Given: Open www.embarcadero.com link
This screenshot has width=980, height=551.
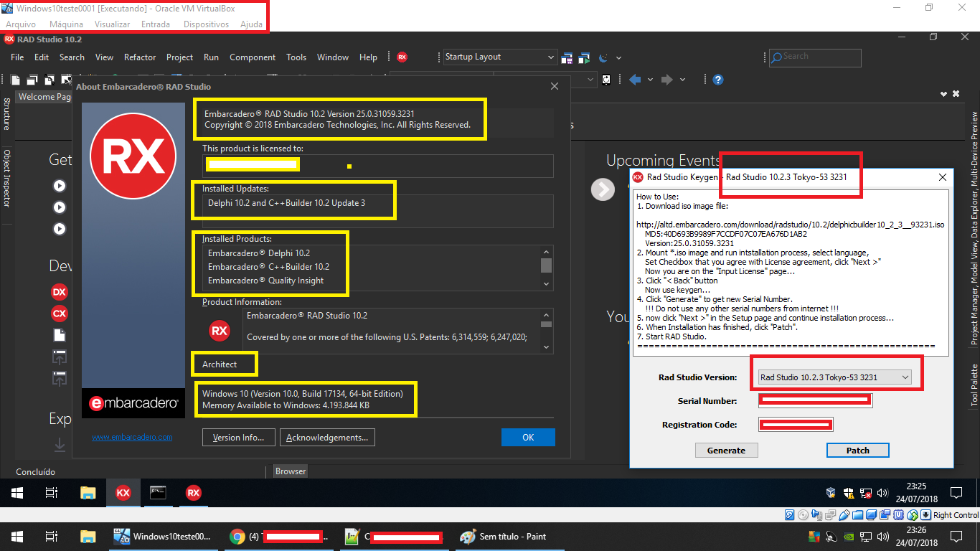Looking at the screenshot, I should point(132,438).
